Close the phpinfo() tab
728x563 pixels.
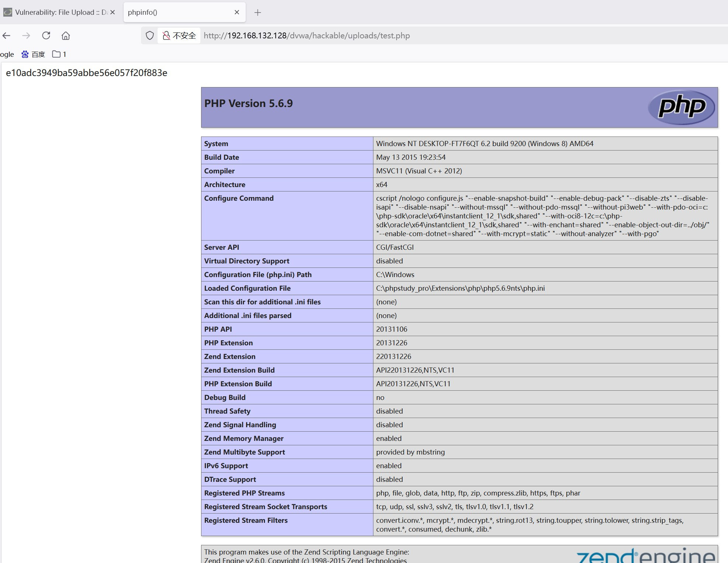237,12
